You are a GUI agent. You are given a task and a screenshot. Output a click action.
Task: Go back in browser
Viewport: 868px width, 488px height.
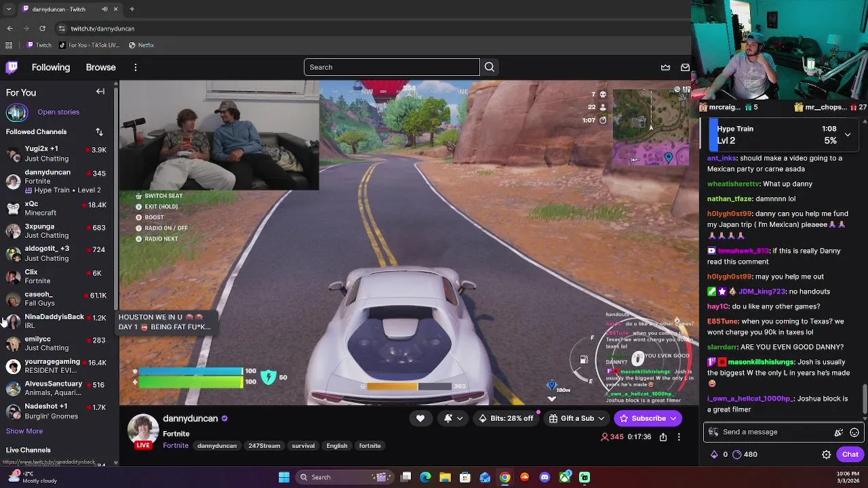[x=9, y=28]
